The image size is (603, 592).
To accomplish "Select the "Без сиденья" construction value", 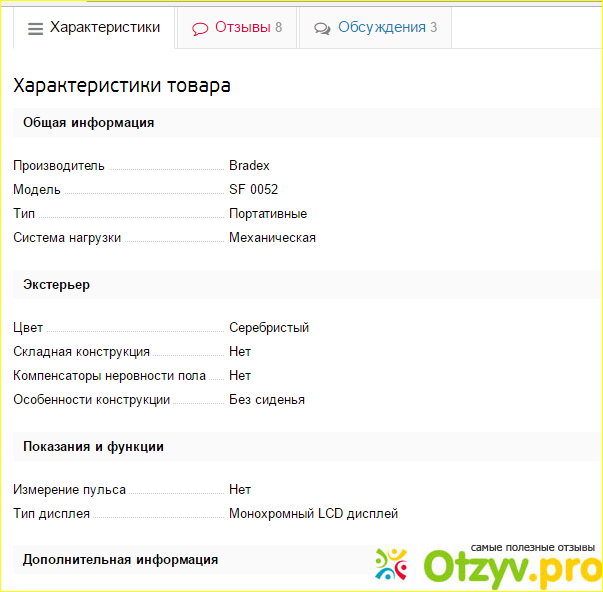I will click(x=266, y=400).
